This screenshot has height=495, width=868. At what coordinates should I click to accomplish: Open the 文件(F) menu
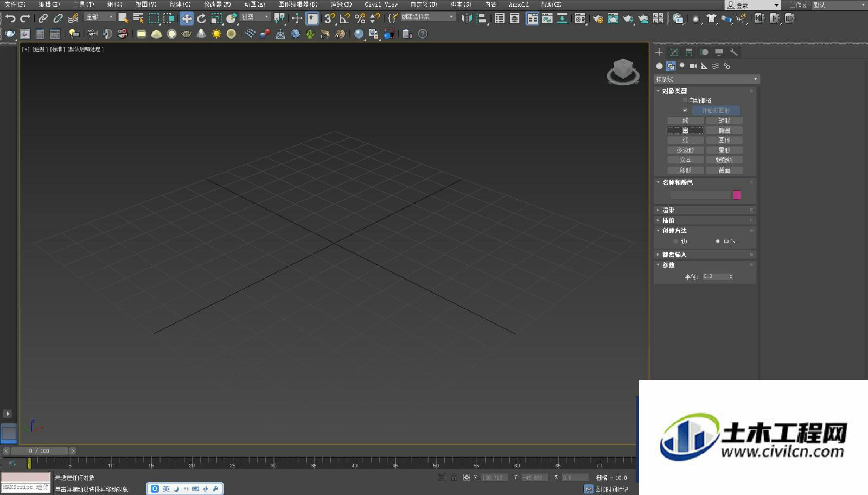coord(15,4)
